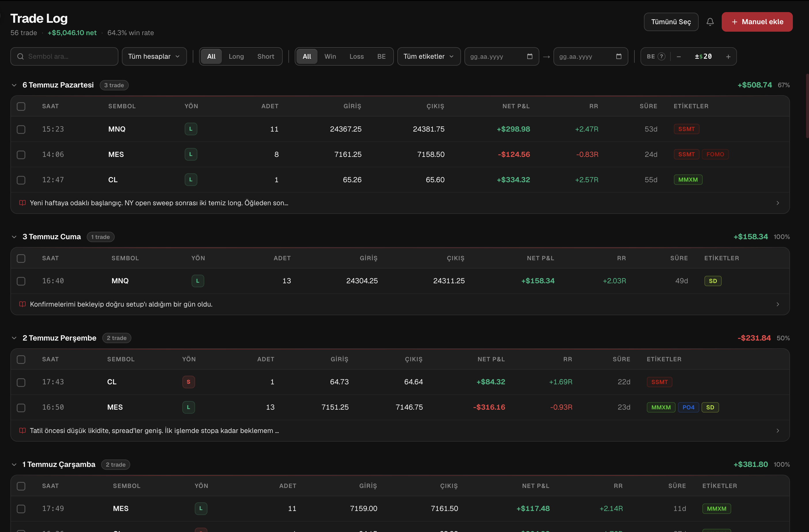The height and width of the screenshot is (532, 809).
Task: Expand the 6 Temmuz journal note arrow
Action: [x=778, y=203]
